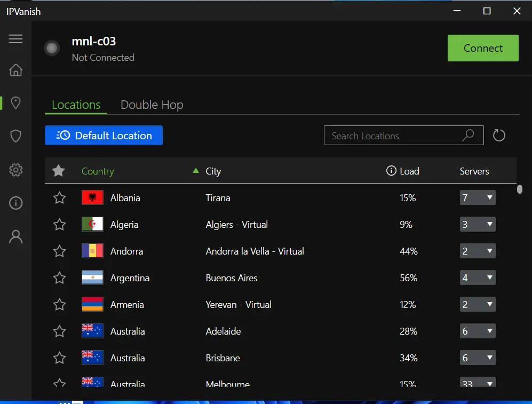Click the 44% load value

(x=409, y=251)
